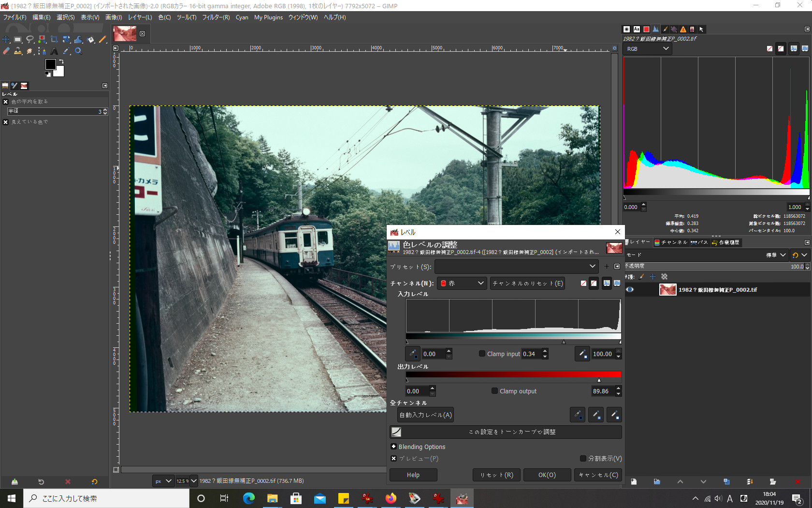
Task: Save current settings as named preset
Action: pyautogui.click(x=607, y=266)
